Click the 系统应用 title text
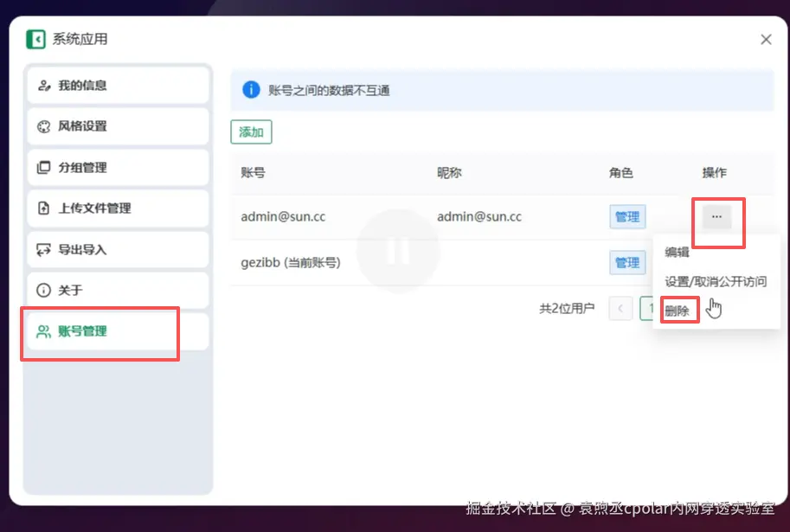790x532 pixels. click(x=80, y=39)
